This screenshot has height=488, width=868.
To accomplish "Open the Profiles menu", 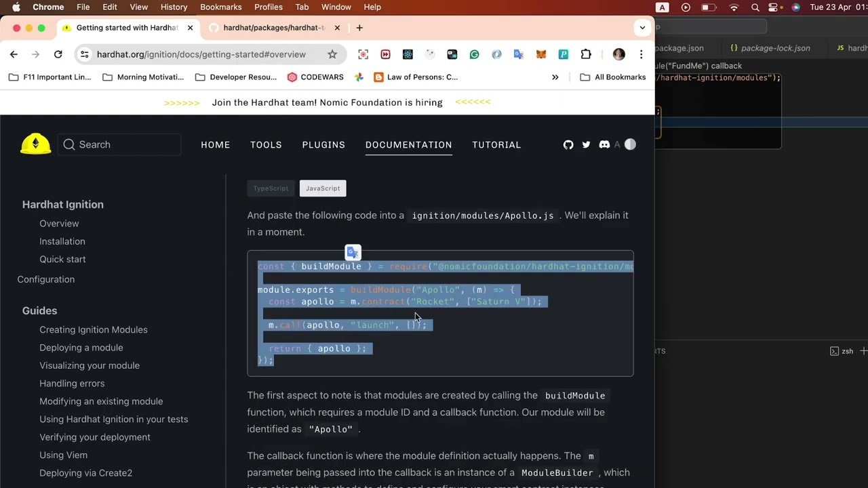I will [268, 7].
